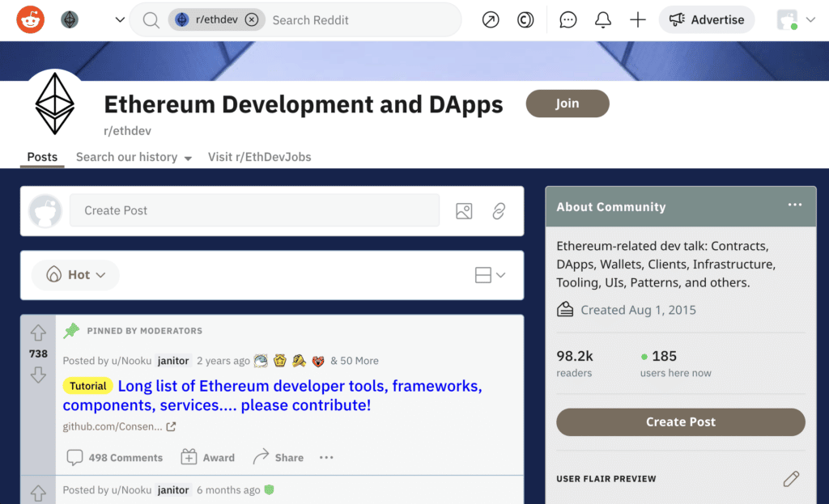This screenshot has height=504, width=829.
Task: Open the github.com/Consen... external link
Action: tap(119, 426)
